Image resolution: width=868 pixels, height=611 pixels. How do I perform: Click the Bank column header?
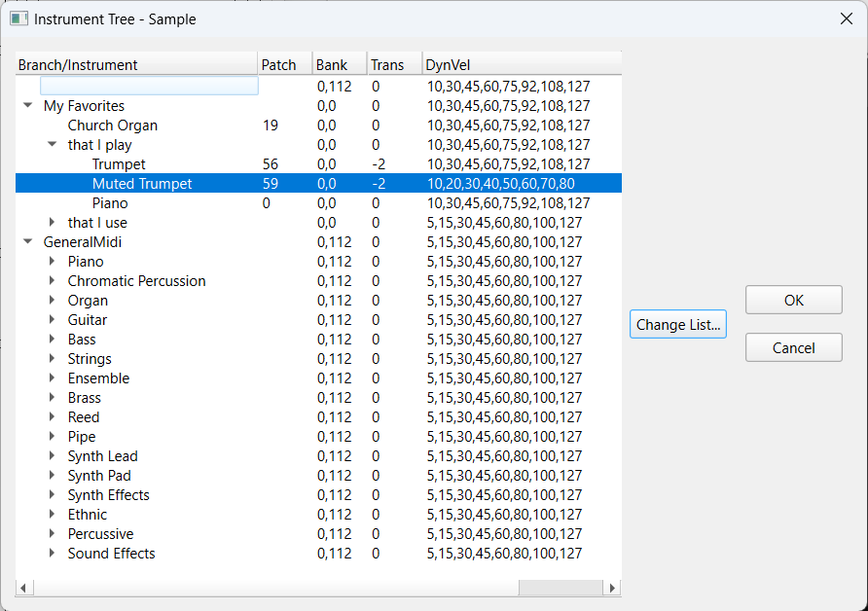340,64
